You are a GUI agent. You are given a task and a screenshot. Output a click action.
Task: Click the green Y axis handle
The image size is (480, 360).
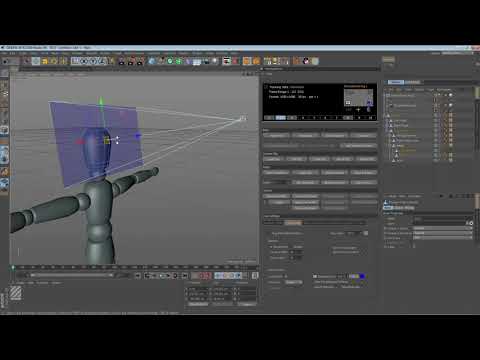click(x=101, y=100)
